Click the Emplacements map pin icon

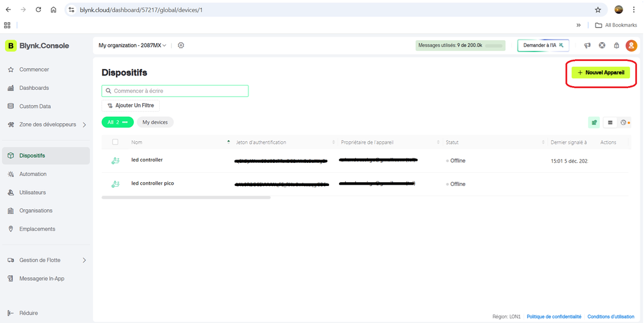tap(11, 229)
